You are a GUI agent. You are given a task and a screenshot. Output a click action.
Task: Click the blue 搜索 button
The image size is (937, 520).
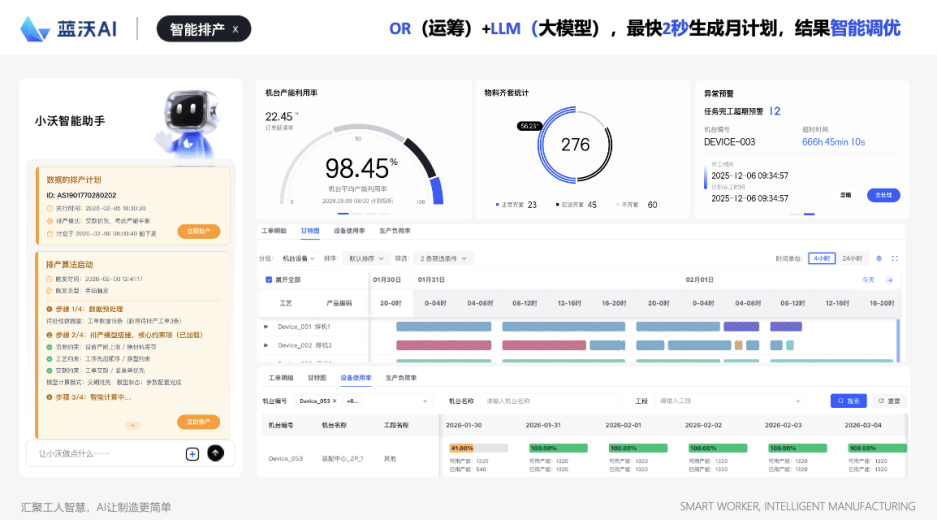(848, 400)
